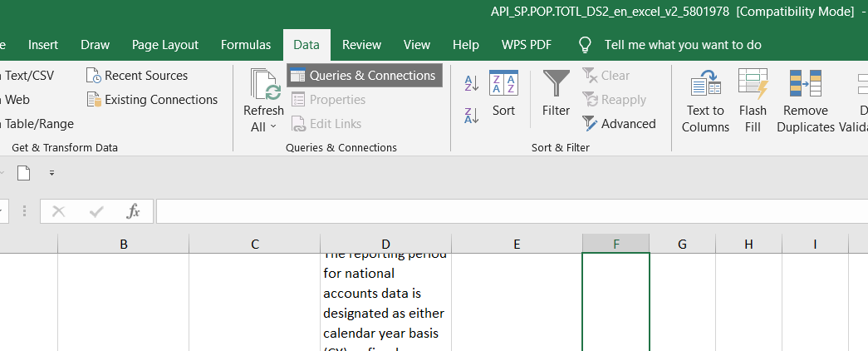Toggle the Filter funnel icon

556,85
